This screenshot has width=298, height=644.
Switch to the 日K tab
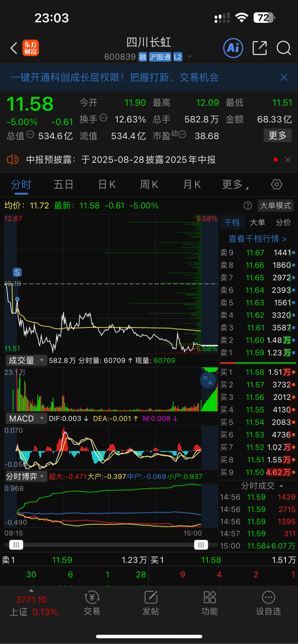pyautogui.click(x=107, y=184)
